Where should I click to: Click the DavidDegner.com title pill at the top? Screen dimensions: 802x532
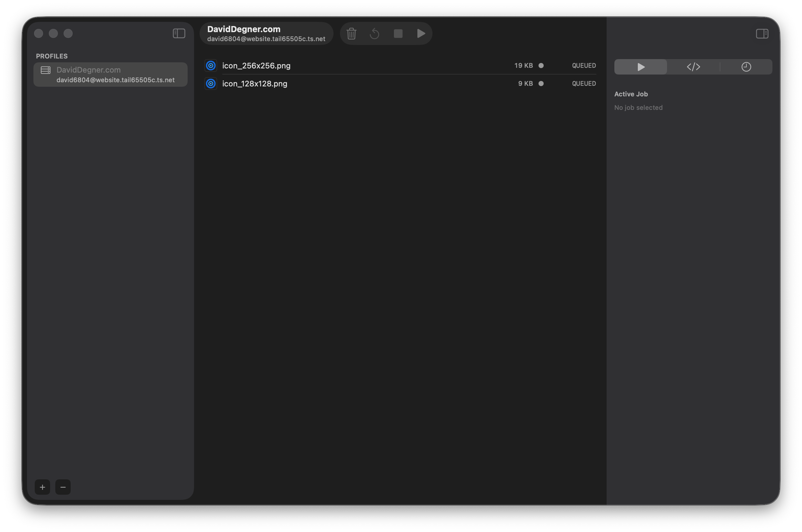[x=267, y=33]
